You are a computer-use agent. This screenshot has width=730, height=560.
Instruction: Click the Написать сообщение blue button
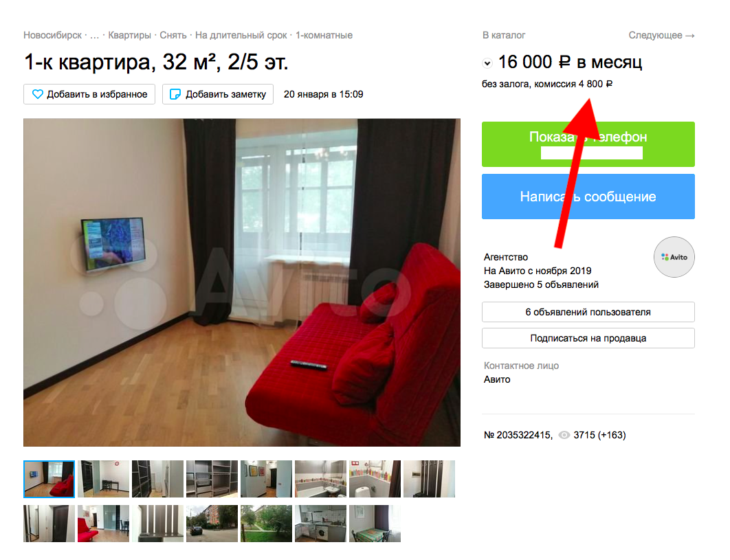tap(588, 197)
